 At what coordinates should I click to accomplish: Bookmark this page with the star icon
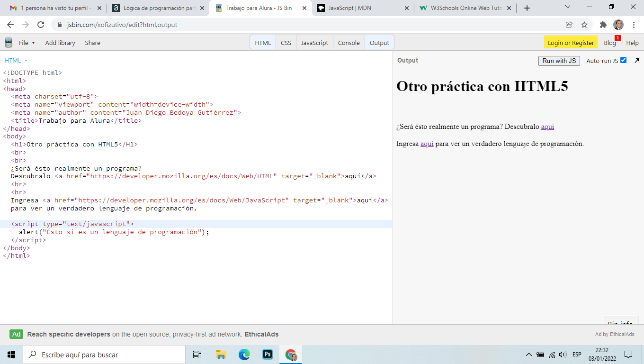(x=584, y=25)
